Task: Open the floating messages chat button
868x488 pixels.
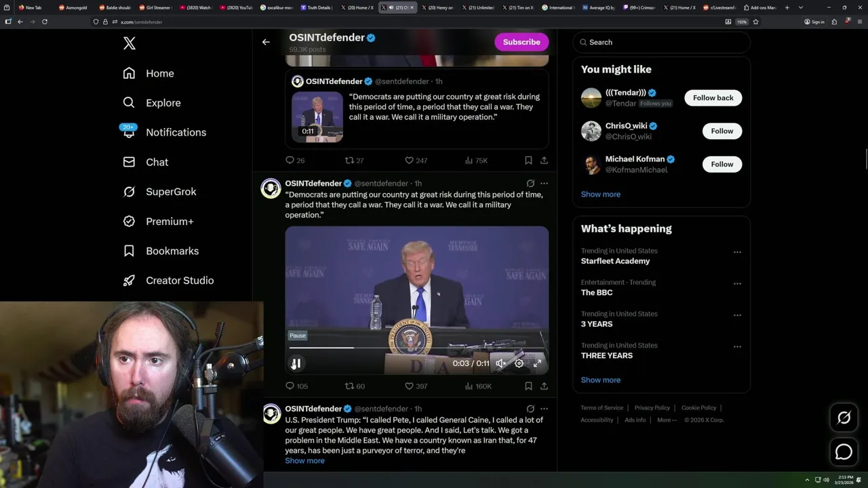Action: pyautogui.click(x=844, y=451)
